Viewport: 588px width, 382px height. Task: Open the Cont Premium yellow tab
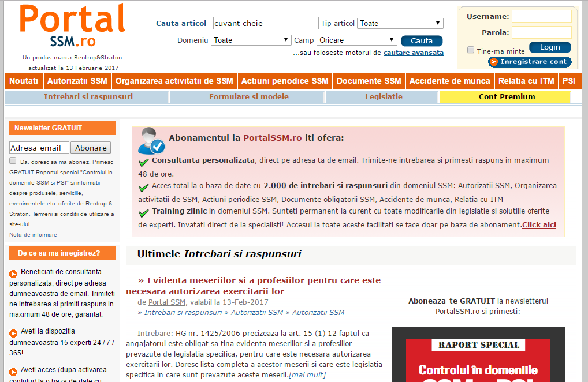(x=507, y=97)
